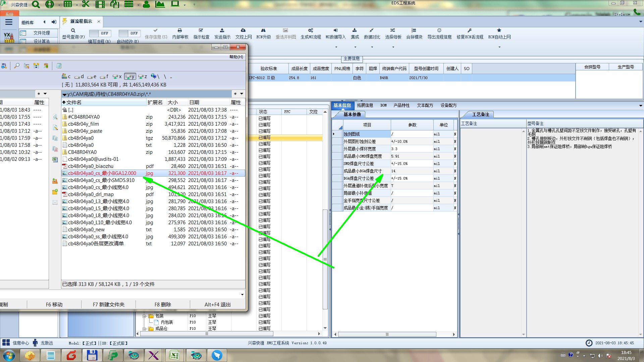Viewport: 644px width, 362px height.
Task: Select drive y in file manager
Action: [130, 76]
